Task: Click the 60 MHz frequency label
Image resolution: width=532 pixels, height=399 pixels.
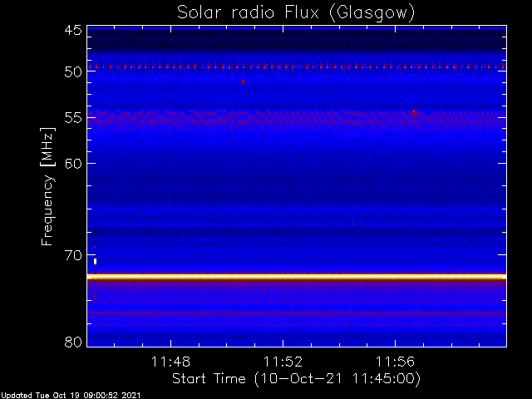Action: [x=73, y=164]
